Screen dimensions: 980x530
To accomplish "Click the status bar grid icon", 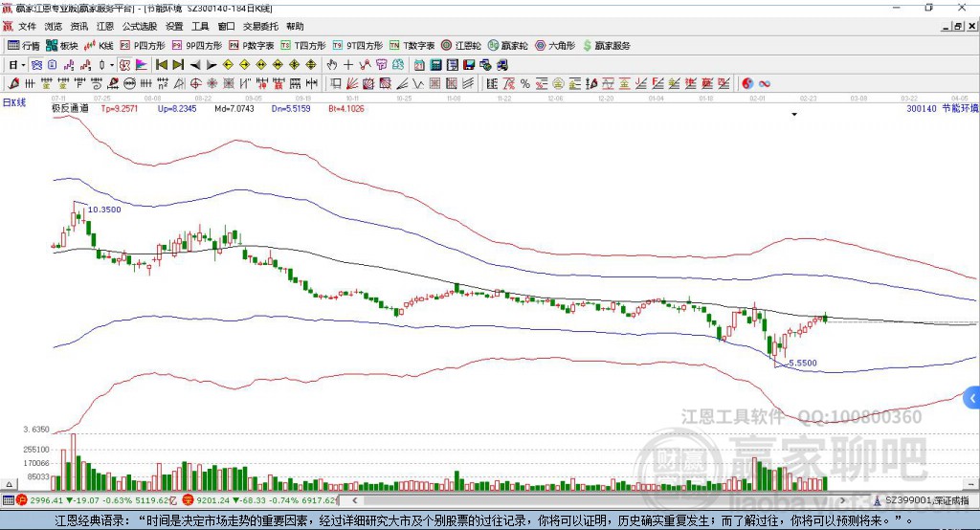I will coord(8,500).
